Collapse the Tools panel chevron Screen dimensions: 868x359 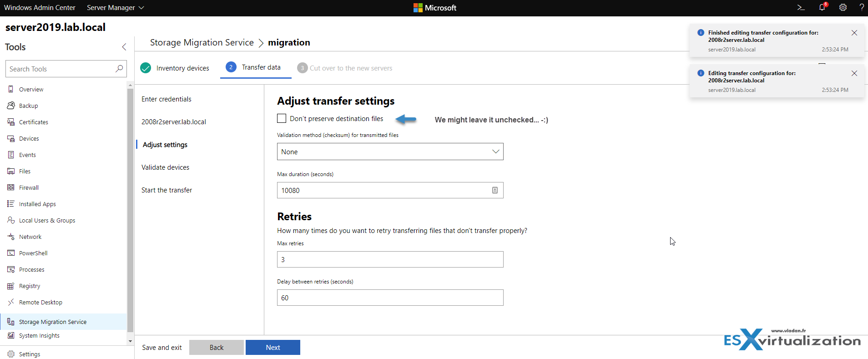tap(124, 47)
